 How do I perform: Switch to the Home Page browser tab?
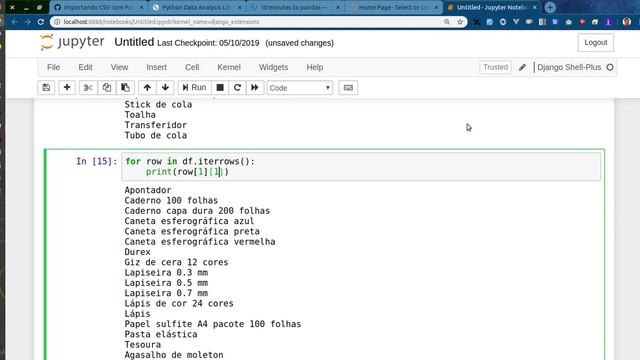click(392, 7)
